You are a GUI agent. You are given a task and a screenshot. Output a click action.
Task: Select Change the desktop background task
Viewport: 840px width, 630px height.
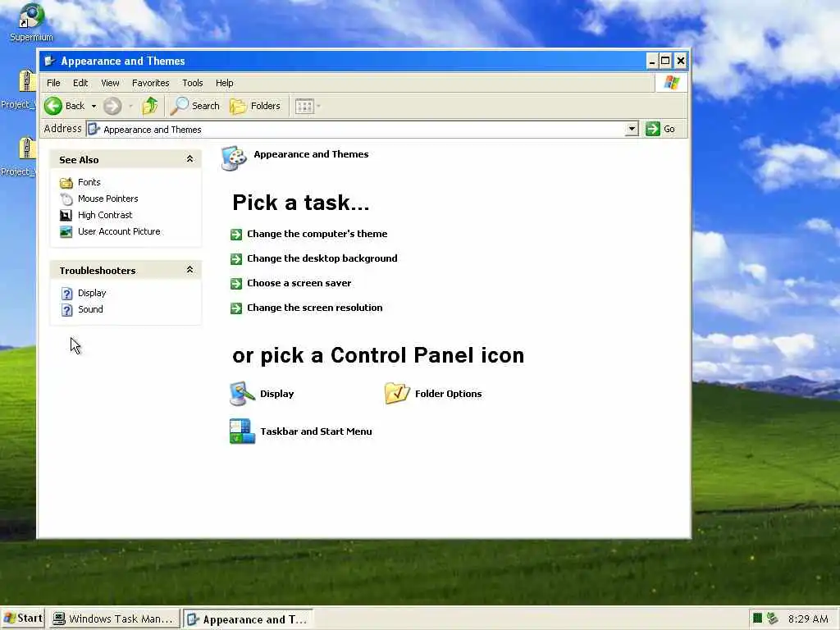322,258
